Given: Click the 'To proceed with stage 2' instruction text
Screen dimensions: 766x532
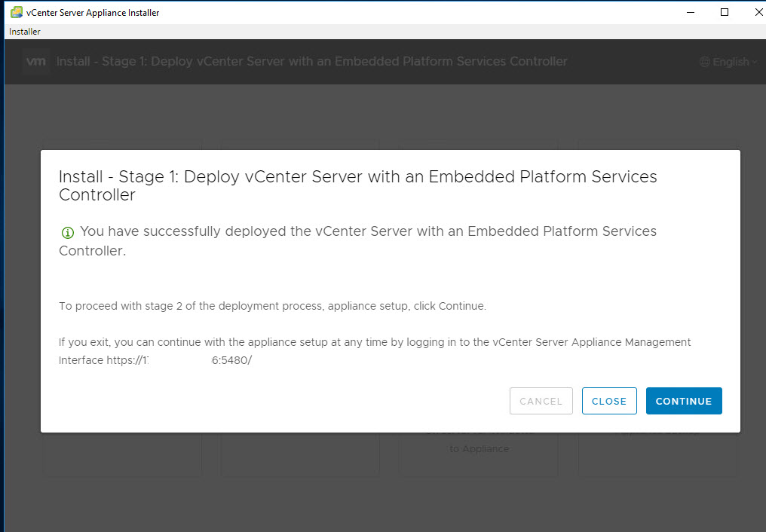Looking at the screenshot, I should coord(272,307).
